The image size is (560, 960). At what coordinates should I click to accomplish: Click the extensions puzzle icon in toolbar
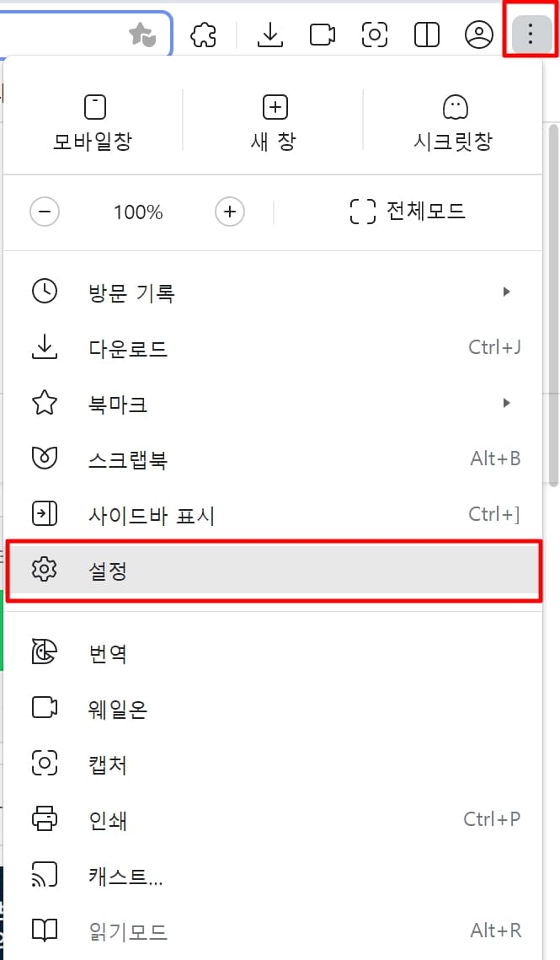pos(203,35)
